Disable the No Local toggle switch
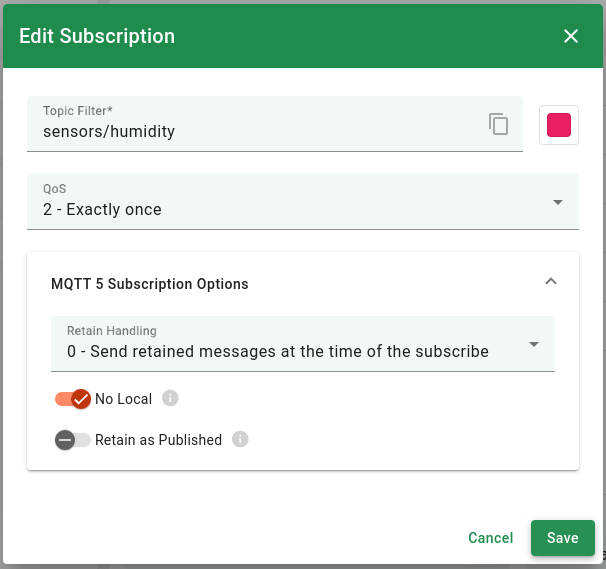The image size is (606, 569). (x=73, y=399)
